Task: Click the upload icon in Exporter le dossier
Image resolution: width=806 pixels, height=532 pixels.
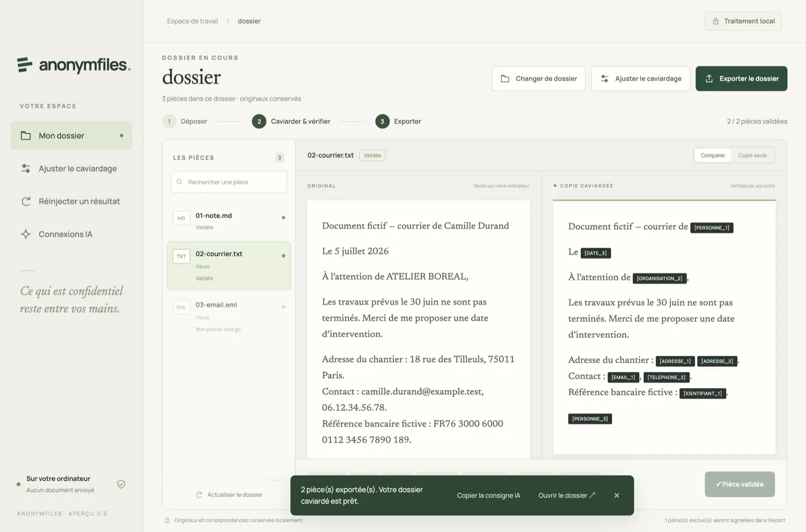Action: pyautogui.click(x=709, y=79)
